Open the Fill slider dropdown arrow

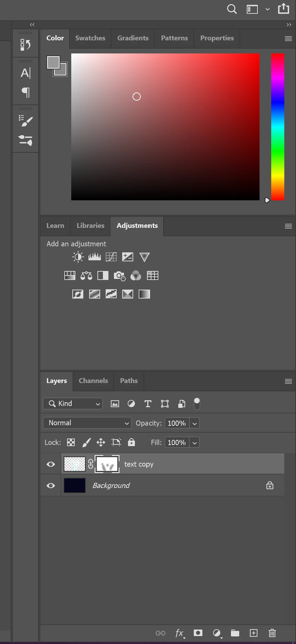[x=194, y=443]
